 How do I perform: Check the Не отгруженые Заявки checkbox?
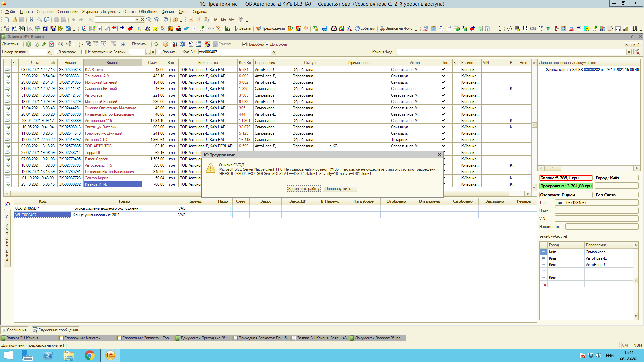[83, 52]
